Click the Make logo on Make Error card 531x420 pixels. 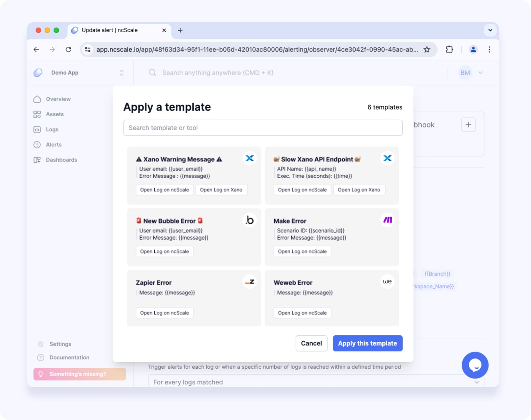[x=387, y=220]
